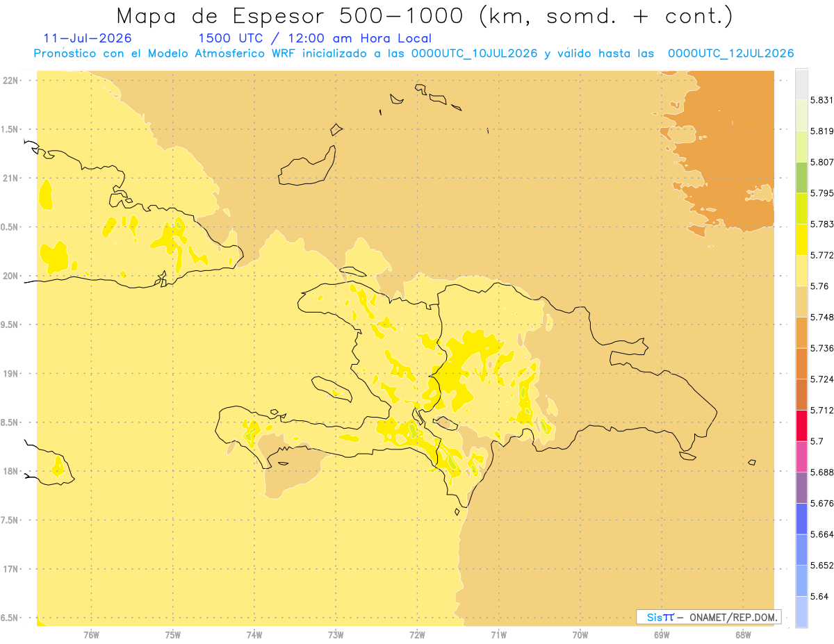This screenshot has width=834, height=644.
Task: Click the '19N' latitude label
Action: click(x=11, y=373)
